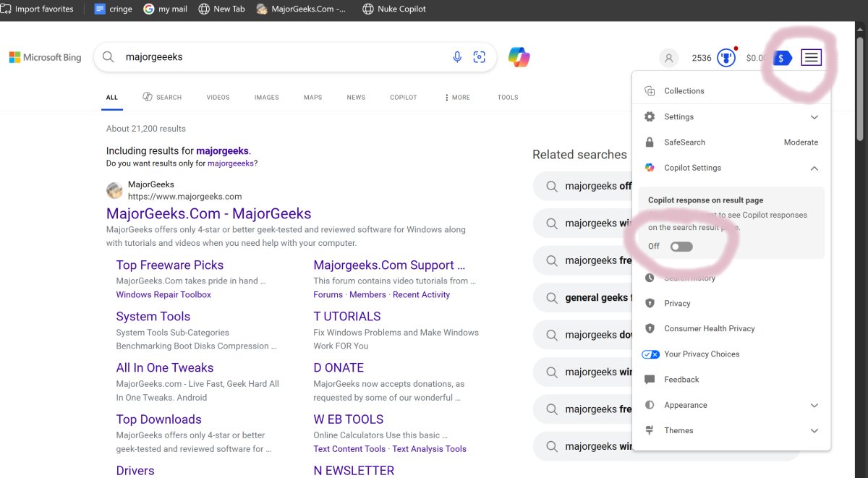Open the TUTORIALS link
Viewport: 868px width, 478px height.
[347, 317]
